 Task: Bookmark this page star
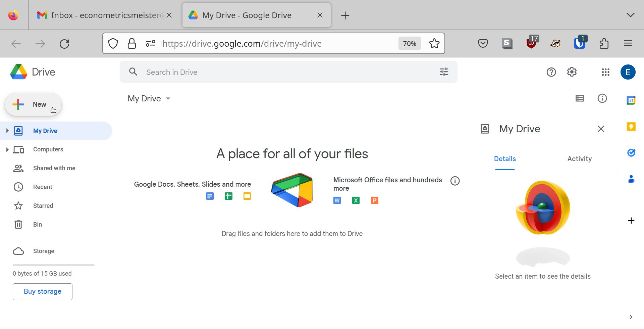434,44
